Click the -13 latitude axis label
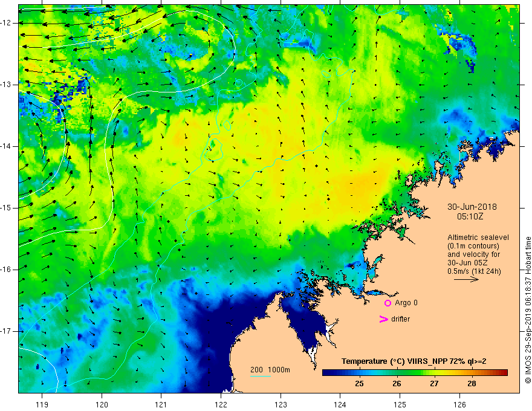 (x=6, y=85)
